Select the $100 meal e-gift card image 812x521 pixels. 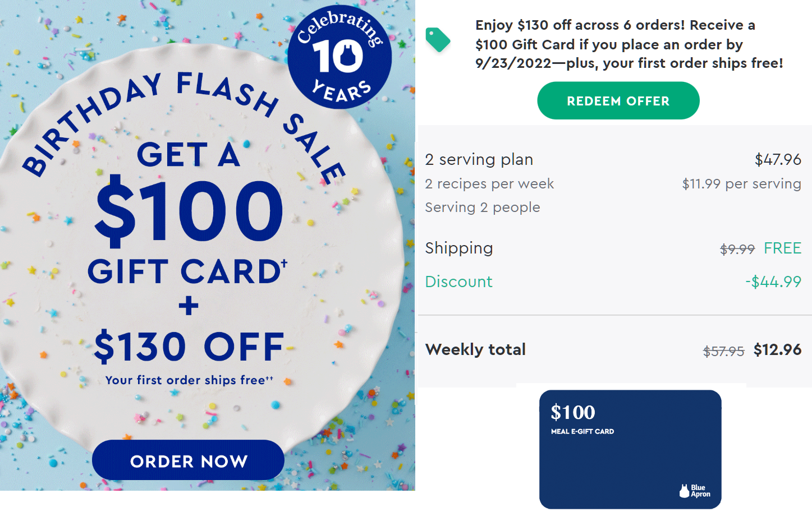(x=630, y=449)
